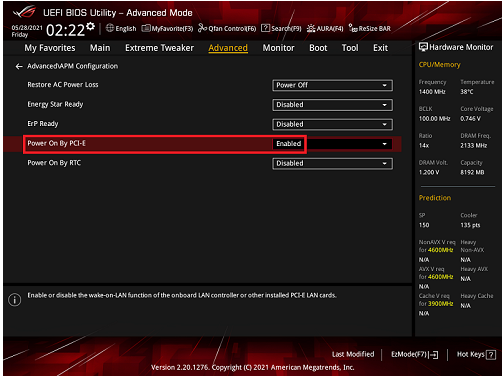Open the Monitor tab

point(278,48)
